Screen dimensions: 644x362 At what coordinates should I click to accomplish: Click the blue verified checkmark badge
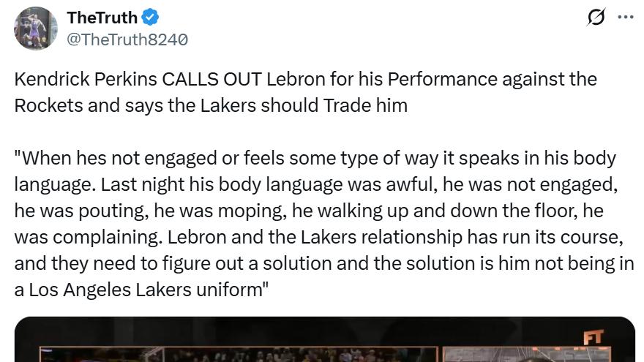click(151, 17)
